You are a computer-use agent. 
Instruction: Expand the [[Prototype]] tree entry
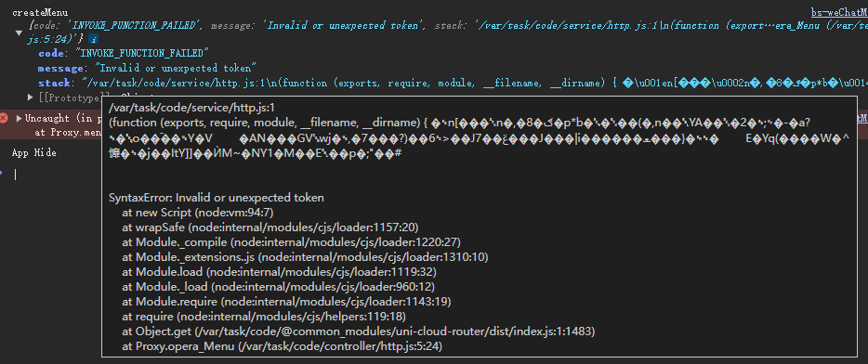(x=31, y=97)
